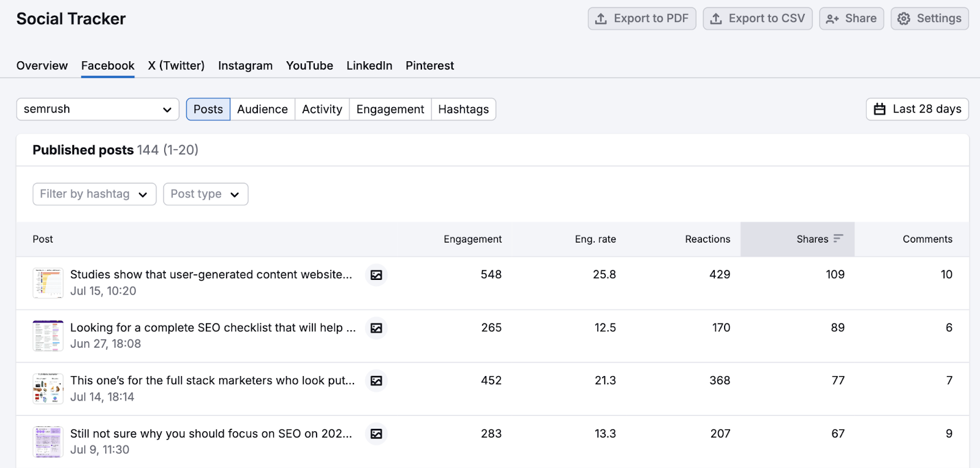Click image icon on focus on SEO post
Viewport: 980px width, 468px height.
[x=376, y=434]
